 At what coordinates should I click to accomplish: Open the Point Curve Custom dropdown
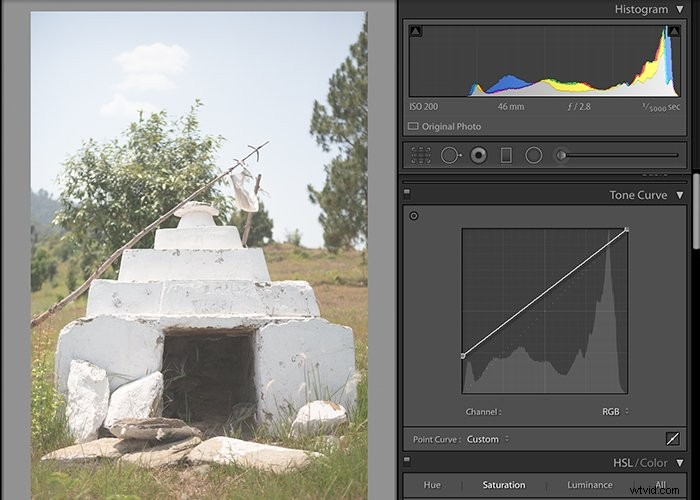pos(488,439)
